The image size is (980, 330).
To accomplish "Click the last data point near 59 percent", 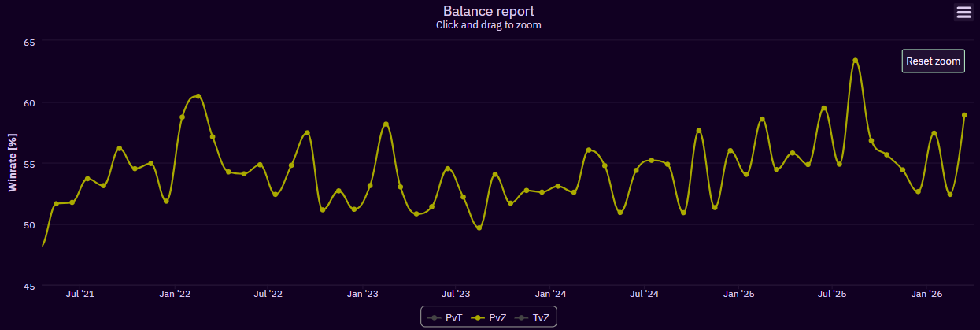I will (x=964, y=115).
